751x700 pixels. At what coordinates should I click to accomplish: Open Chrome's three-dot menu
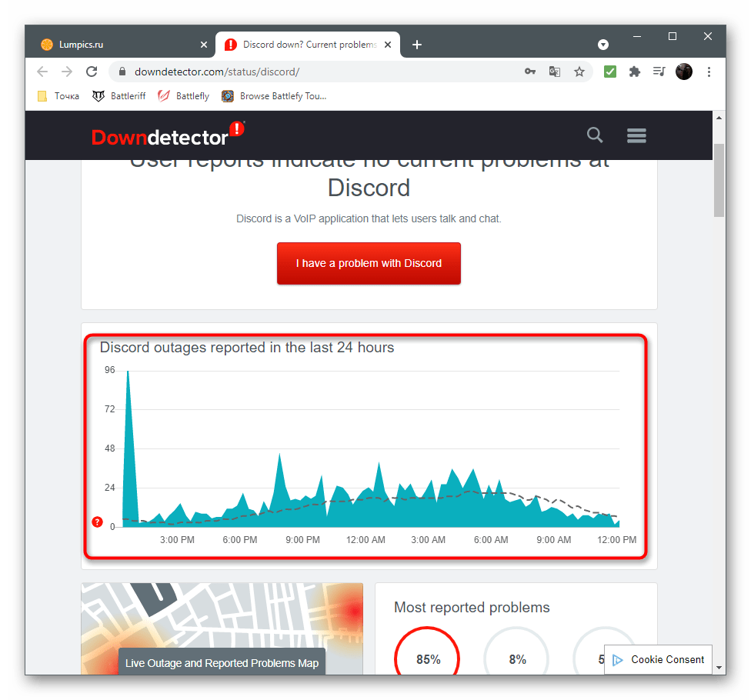709,72
